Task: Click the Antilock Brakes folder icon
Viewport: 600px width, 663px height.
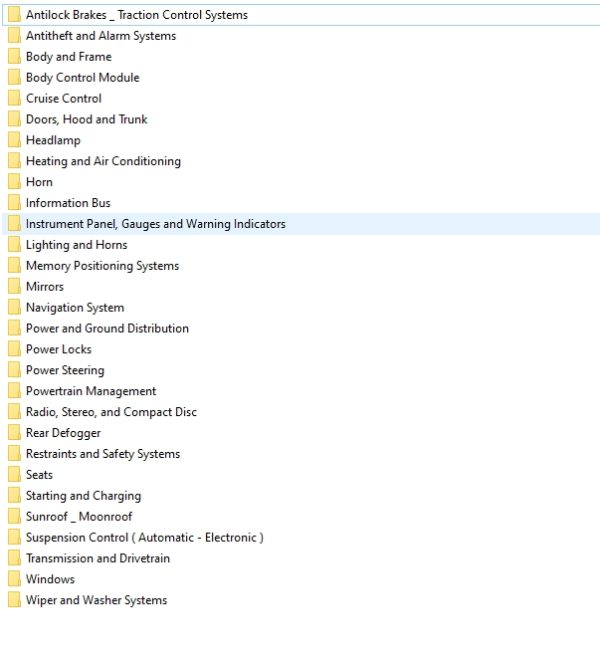Action: pos(14,15)
